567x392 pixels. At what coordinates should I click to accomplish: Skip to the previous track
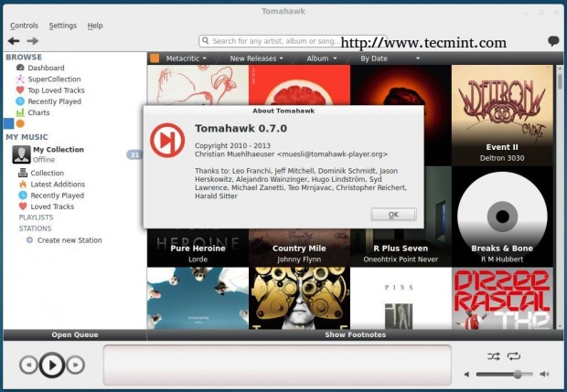click(28, 365)
